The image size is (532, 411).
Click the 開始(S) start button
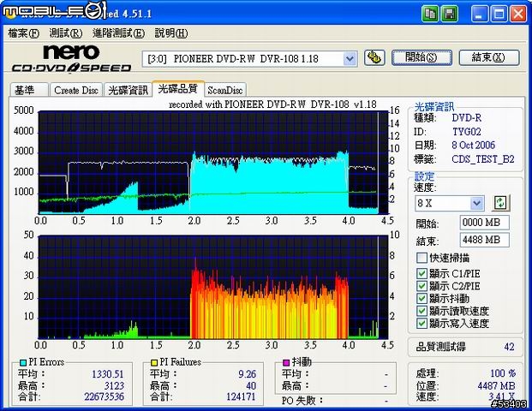click(x=421, y=57)
